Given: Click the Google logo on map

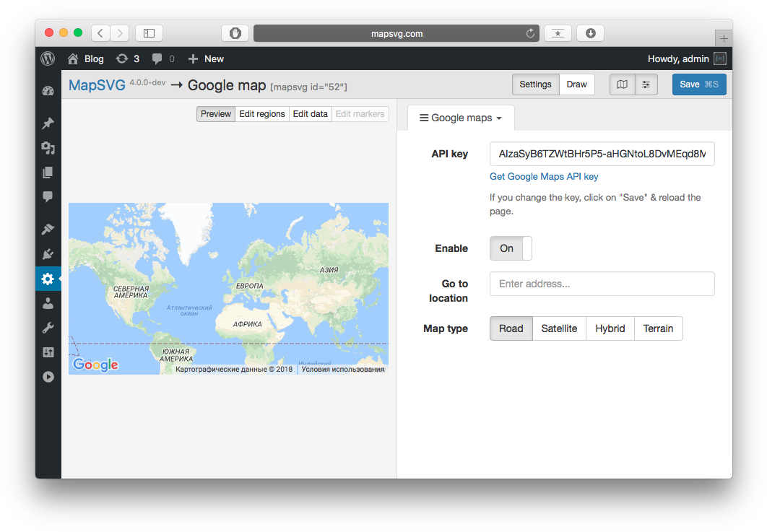Looking at the screenshot, I should pos(95,365).
